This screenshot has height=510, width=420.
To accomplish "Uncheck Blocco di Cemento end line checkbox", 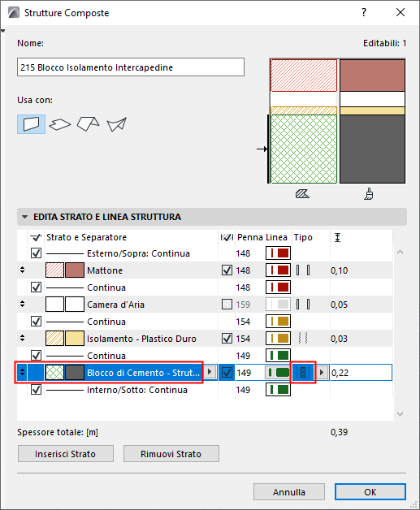I will pos(227,373).
